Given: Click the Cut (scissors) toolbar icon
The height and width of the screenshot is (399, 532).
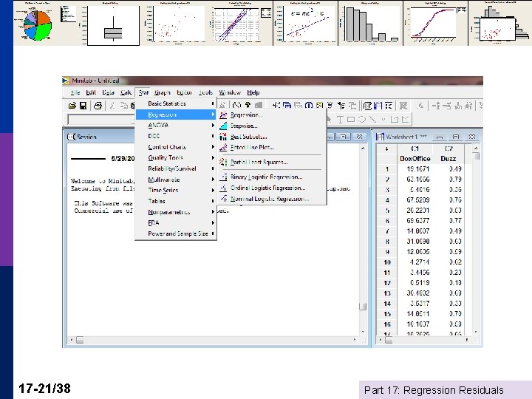Looking at the screenshot, I should coord(112,106).
